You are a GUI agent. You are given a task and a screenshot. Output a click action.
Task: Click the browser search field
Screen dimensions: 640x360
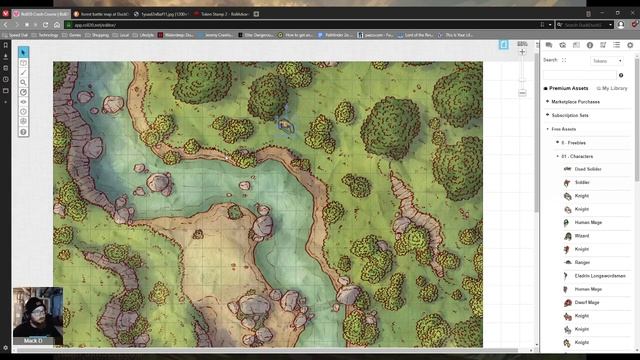584,25
